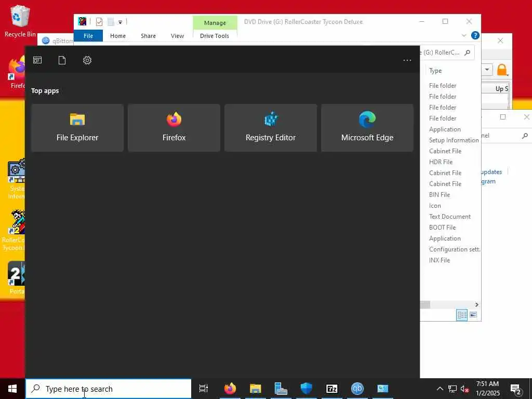Click the clock showing 7:51 AM
Image resolution: width=532 pixels, height=399 pixels.
point(487,389)
